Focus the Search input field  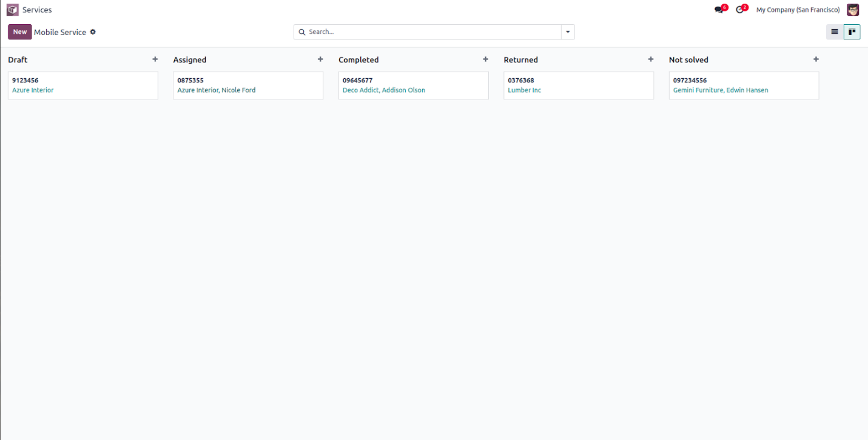(x=434, y=32)
